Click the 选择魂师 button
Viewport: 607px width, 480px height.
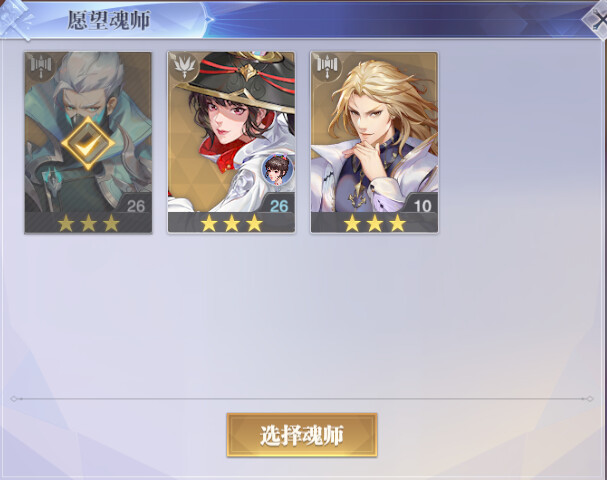(302, 435)
